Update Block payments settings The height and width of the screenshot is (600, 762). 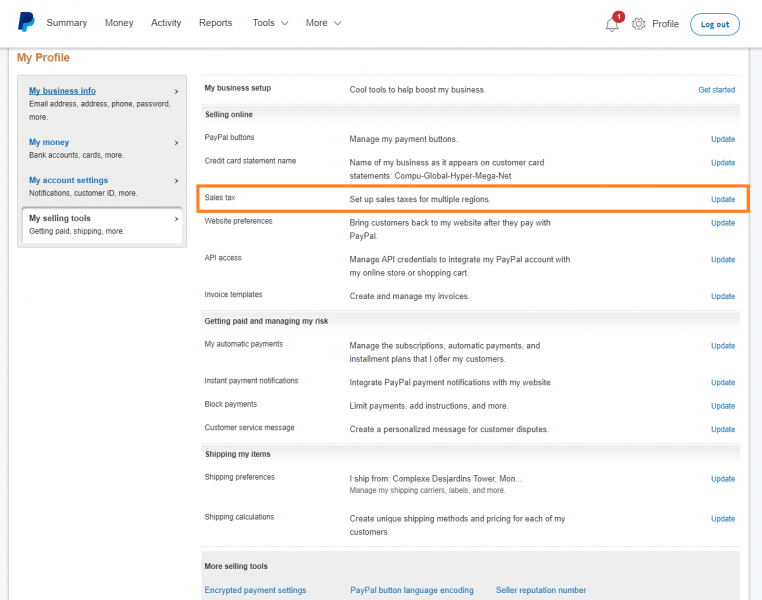pos(723,406)
